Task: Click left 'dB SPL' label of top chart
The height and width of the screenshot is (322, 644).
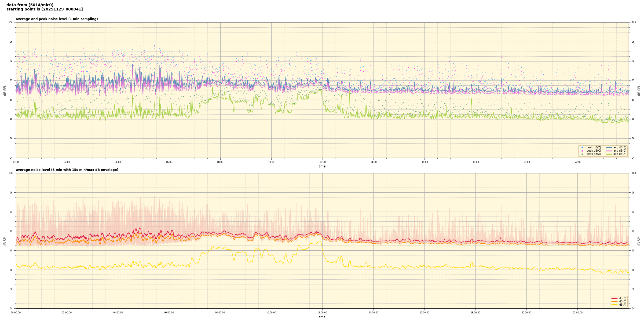Action: (x=5, y=90)
